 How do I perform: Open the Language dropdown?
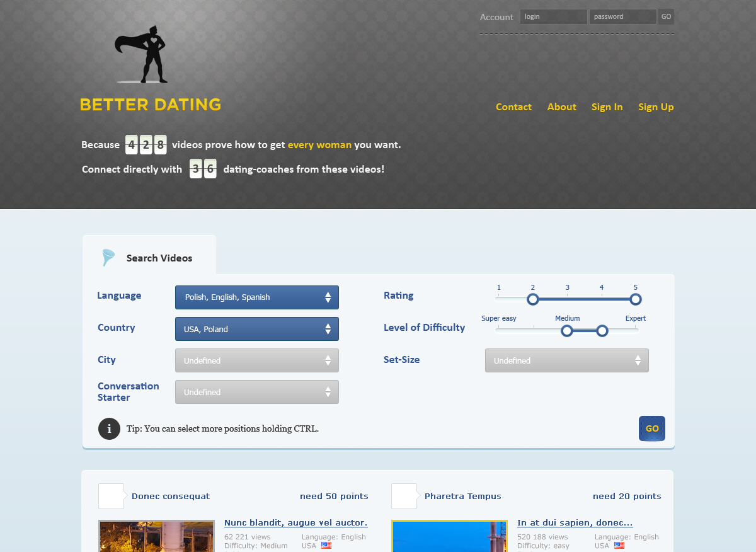click(x=257, y=297)
